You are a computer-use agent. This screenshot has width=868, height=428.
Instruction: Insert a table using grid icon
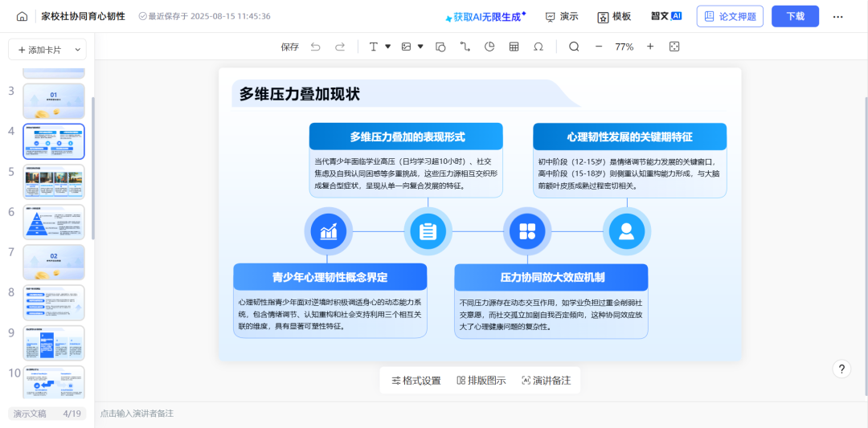coord(514,47)
